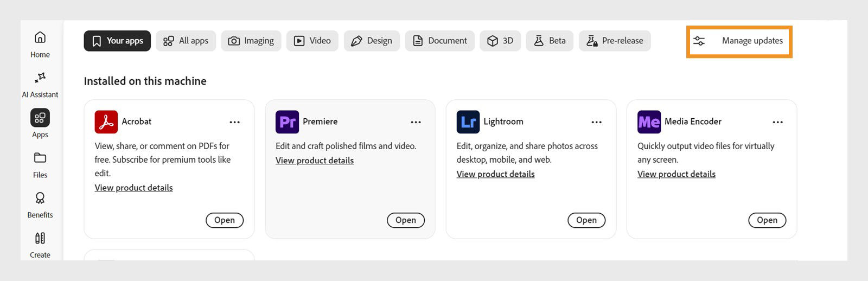Click the 'Installed on this machine' heading

(145, 81)
